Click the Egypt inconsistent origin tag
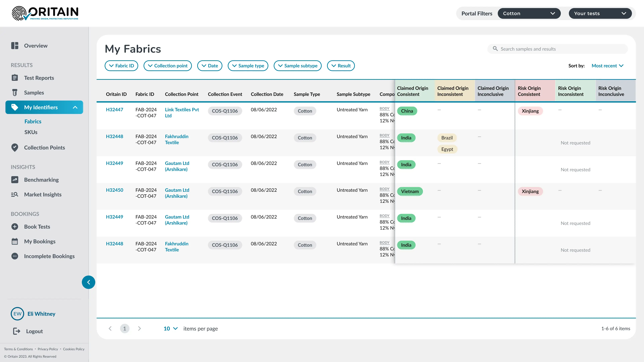The image size is (644, 362). click(x=447, y=149)
